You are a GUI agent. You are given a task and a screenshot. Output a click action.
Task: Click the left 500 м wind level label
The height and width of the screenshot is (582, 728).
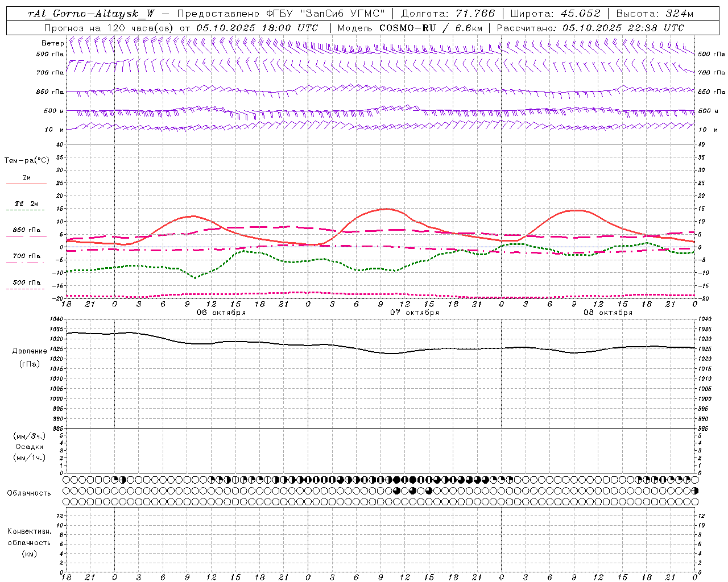[x=54, y=111]
